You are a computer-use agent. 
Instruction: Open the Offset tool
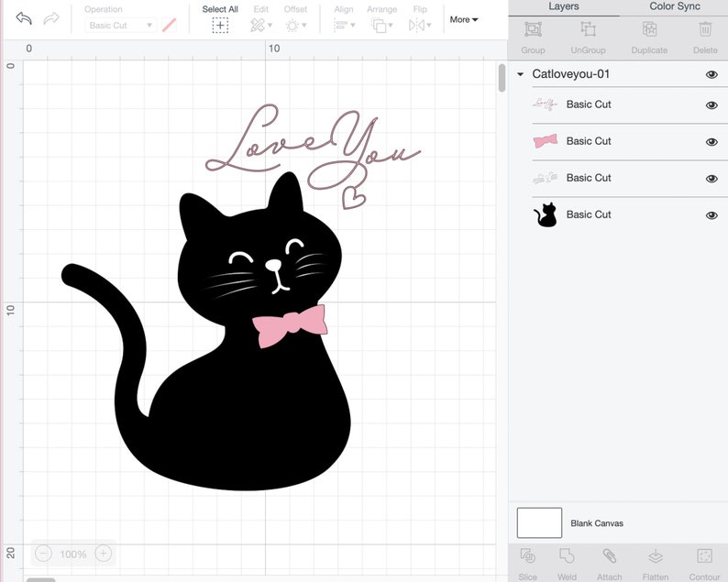(296, 25)
